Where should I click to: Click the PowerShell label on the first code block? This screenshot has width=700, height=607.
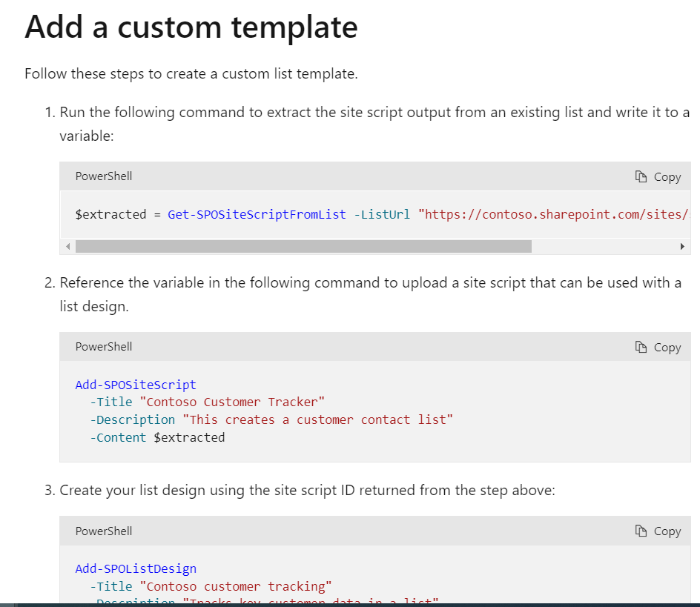pyautogui.click(x=103, y=176)
